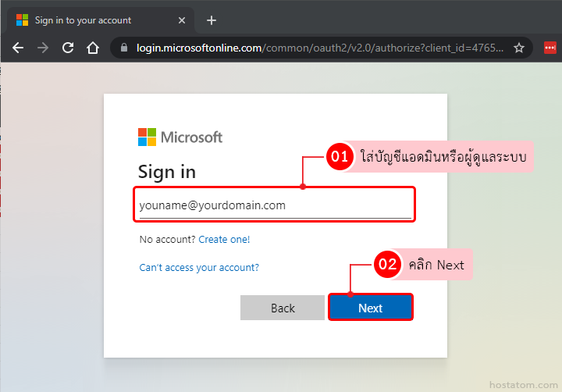Click the browser forward arrow
Screen dimensions: 562x392
pos(43,48)
